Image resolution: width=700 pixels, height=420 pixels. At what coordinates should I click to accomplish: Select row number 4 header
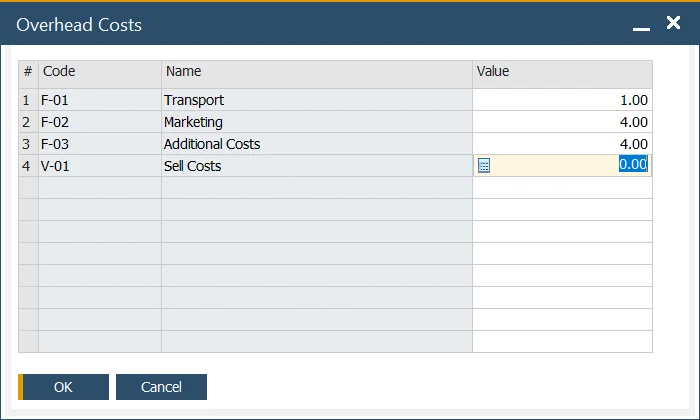[28, 166]
